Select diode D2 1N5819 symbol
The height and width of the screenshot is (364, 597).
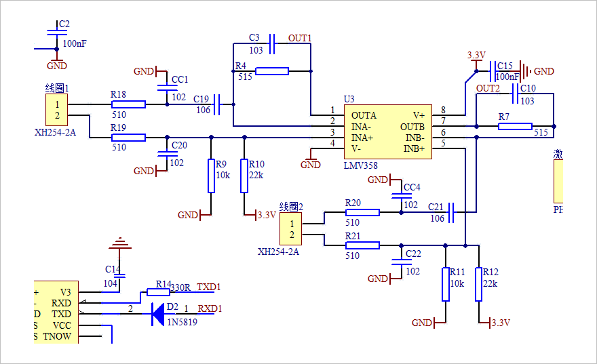(158, 314)
